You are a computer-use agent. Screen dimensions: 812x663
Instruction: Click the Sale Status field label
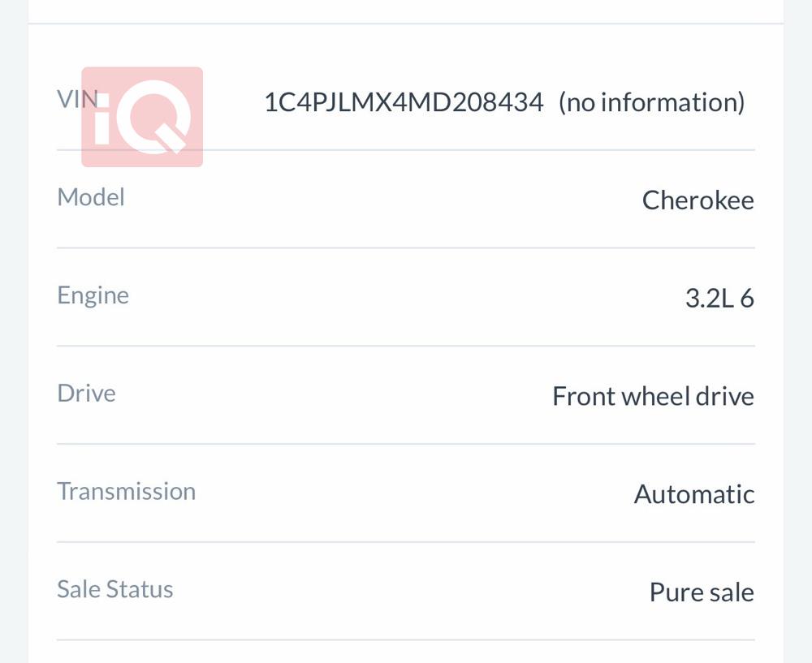point(114,590)
